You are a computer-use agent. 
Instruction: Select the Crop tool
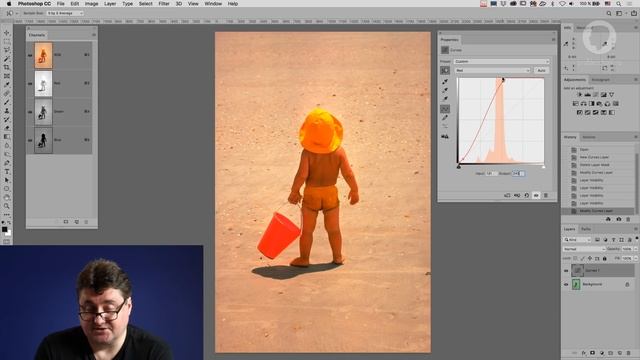tap(7, 67)
